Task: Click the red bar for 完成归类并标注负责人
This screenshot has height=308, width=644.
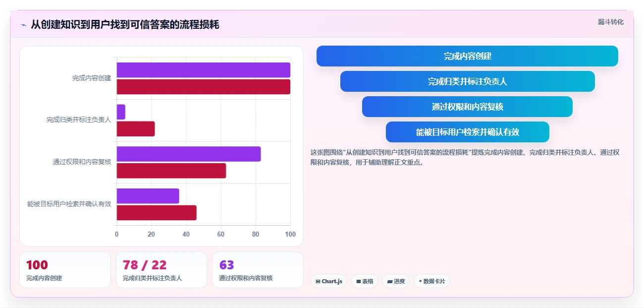Action: pyautogui.click(x=136, y=129)
